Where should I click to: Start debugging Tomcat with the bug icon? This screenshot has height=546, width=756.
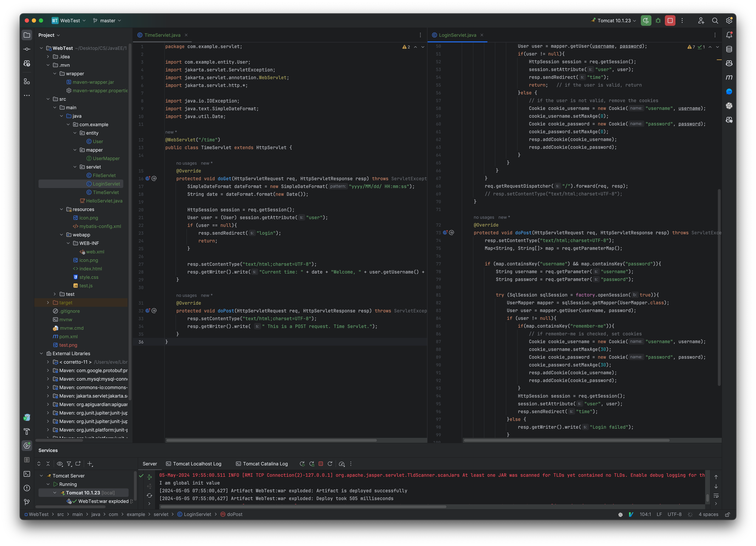[x=658, y=20]
